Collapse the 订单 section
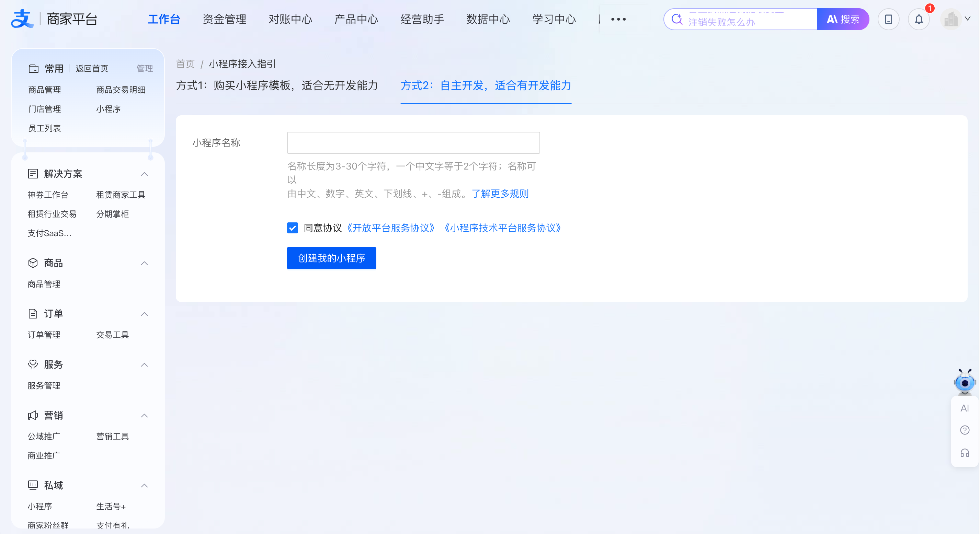Image resolution: width=980 pixels, height=534 pixels. pyautogui.click(x=144, y=314)
